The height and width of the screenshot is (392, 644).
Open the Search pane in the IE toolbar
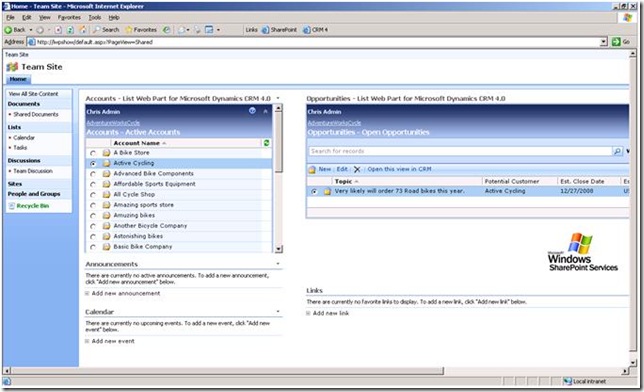(x=106, y=30)
